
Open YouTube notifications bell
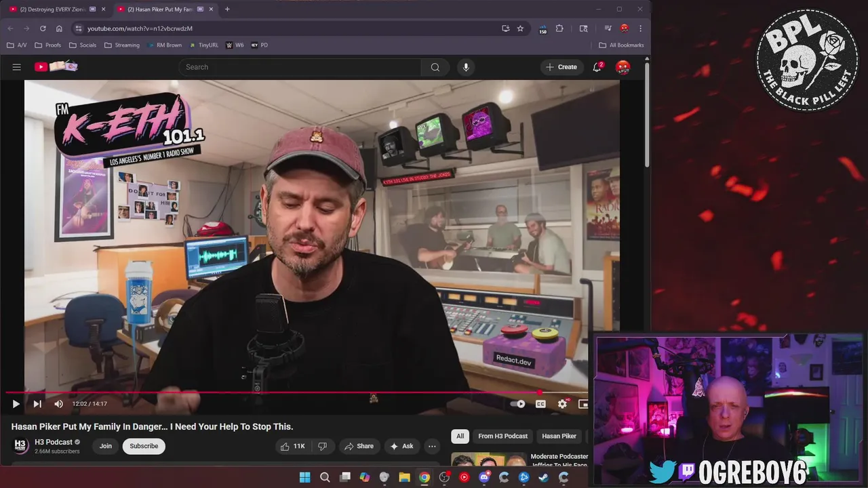tap(597, 67)
